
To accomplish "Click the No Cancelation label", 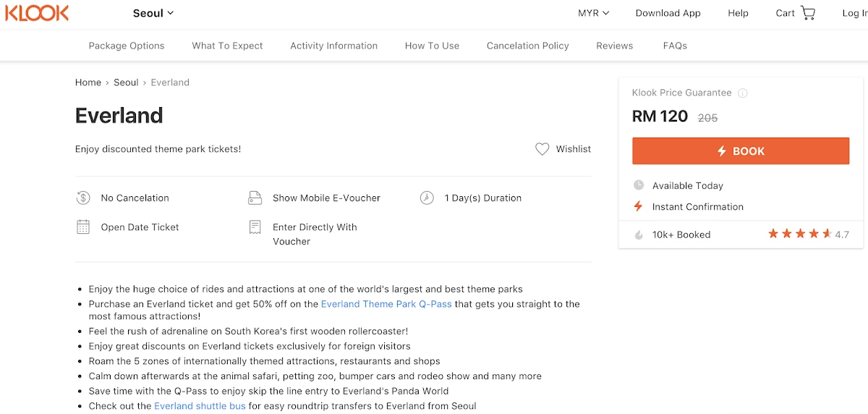I will (x=135, y=198).
